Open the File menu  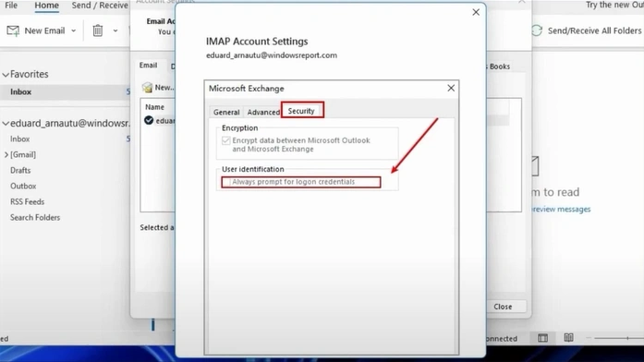(11, 6)
